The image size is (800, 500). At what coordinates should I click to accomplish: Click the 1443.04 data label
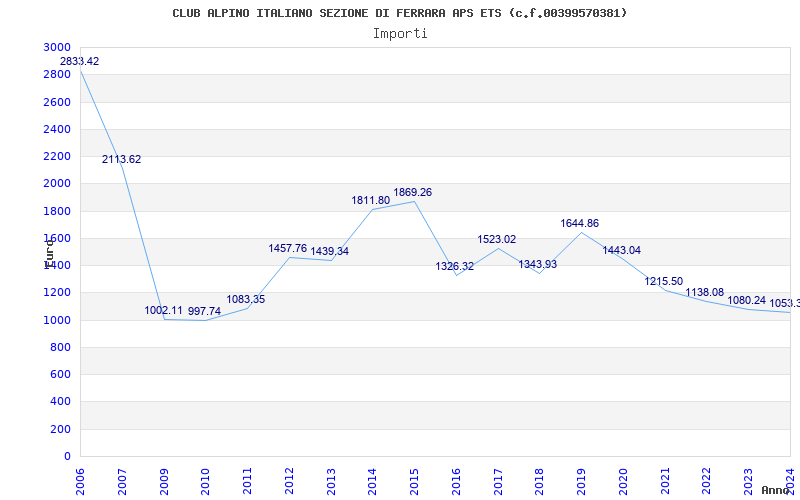point(621,251)
